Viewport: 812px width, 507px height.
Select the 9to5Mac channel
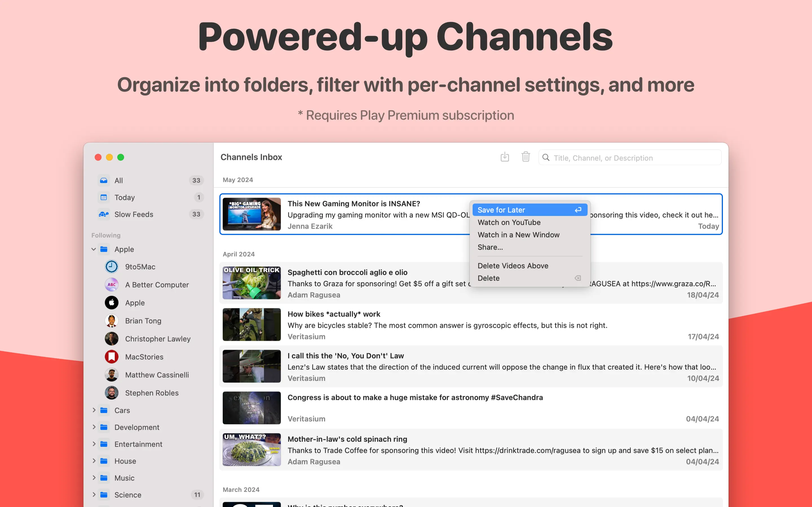140,266
